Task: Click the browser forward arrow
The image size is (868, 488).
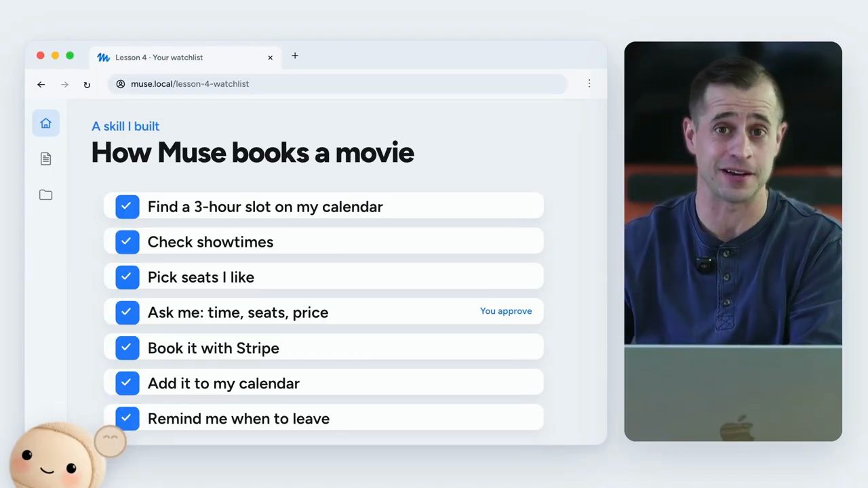Action: [64, 84]
